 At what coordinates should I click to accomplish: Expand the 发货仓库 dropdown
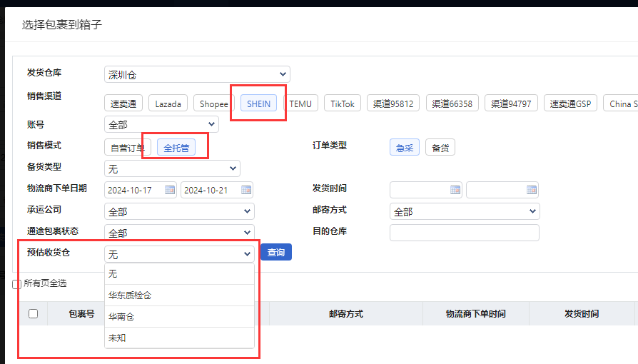(x=196, y=74)
